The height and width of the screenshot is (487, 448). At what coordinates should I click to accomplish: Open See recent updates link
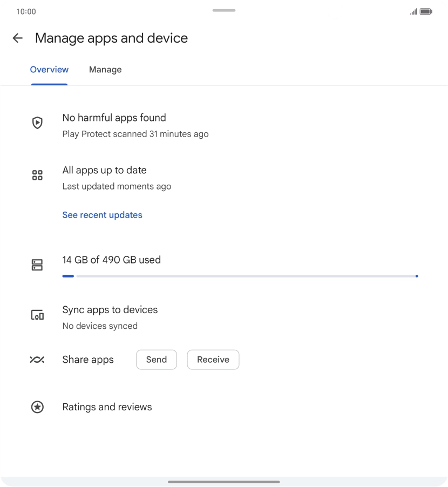pyautogui.click(x=102, y=215)
